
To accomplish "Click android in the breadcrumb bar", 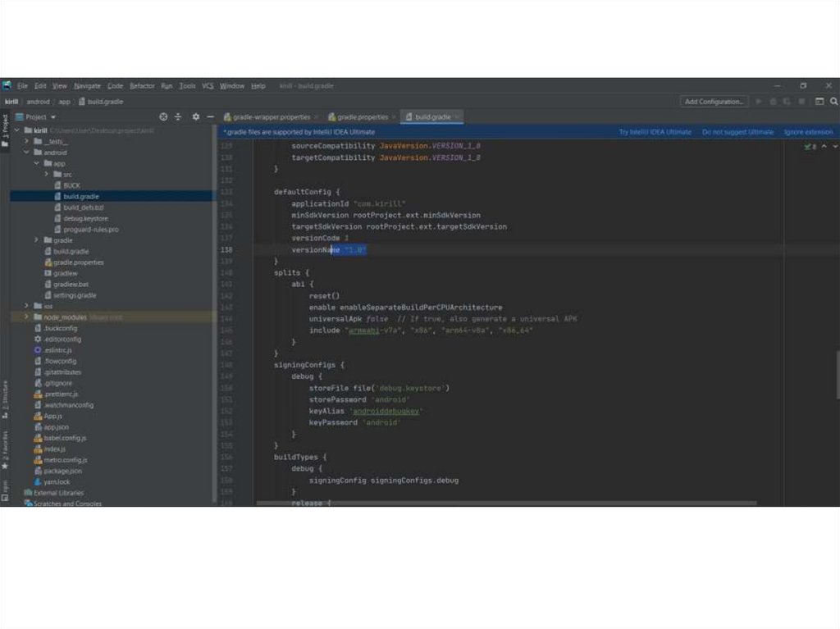I will point(38,101).
